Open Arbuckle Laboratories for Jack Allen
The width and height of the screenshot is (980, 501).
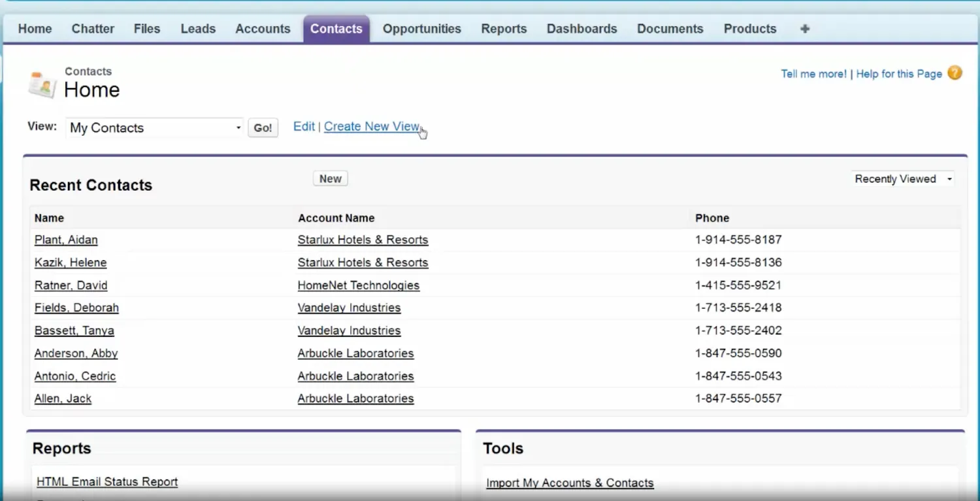click(x=355, y=398)
